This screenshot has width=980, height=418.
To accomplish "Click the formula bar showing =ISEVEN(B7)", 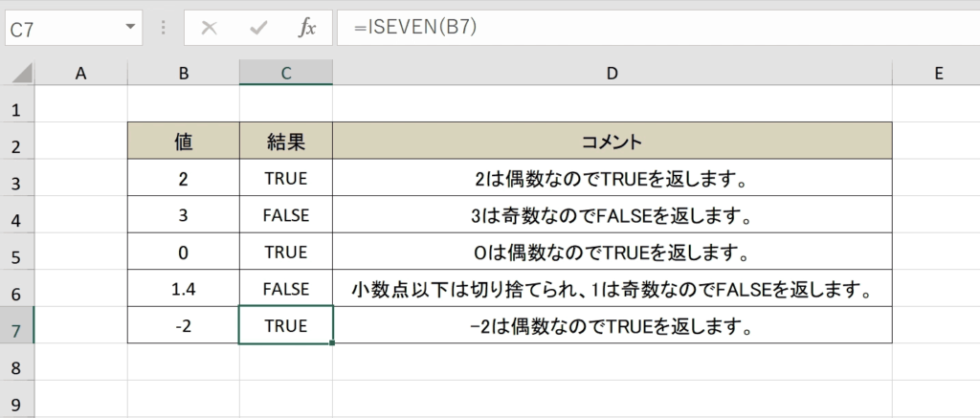I will click(658, 28).
